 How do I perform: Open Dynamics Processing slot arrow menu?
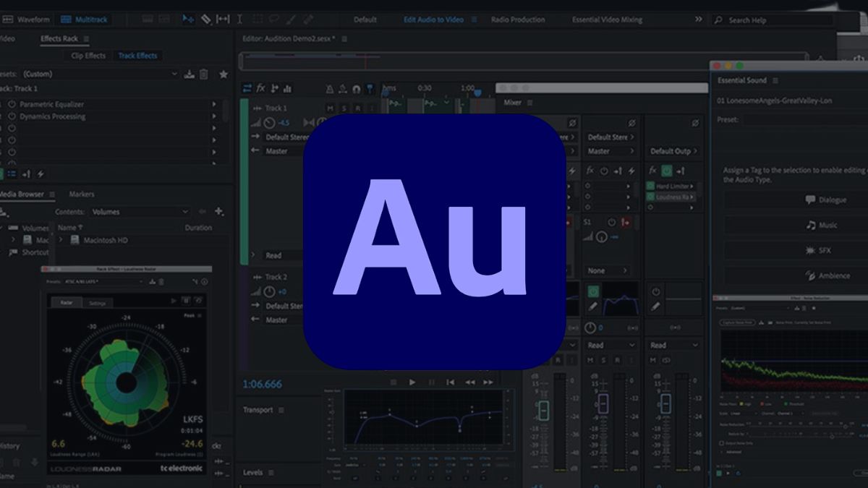213,116
